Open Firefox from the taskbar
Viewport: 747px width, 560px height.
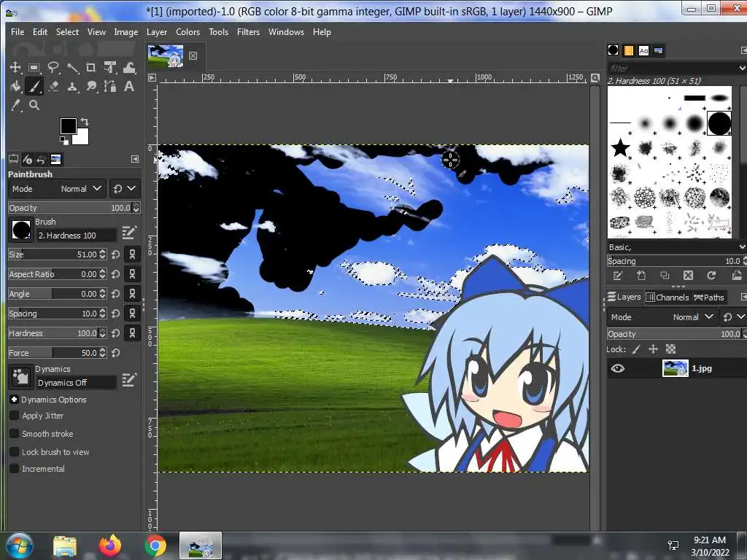[x=109, y=545]
